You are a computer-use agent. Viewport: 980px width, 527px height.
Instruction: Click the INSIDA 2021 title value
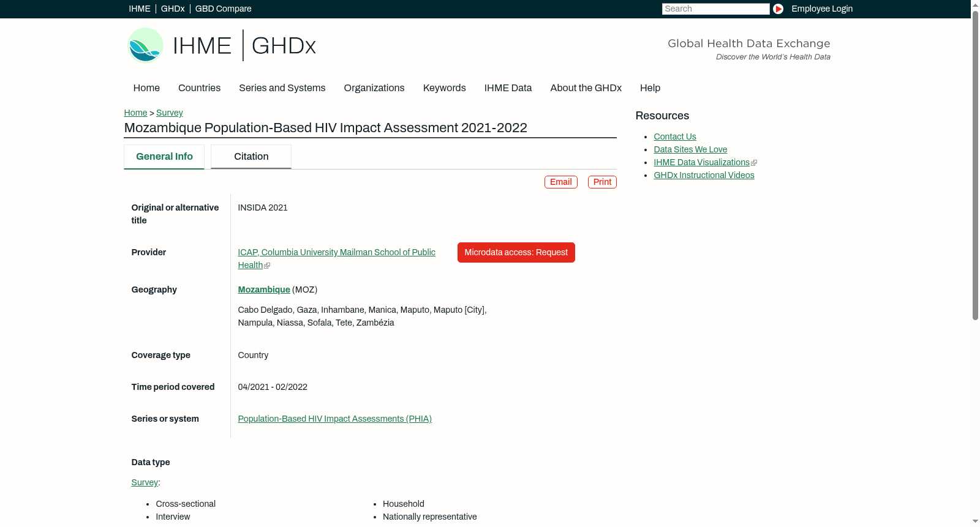[x=263, y=207]
